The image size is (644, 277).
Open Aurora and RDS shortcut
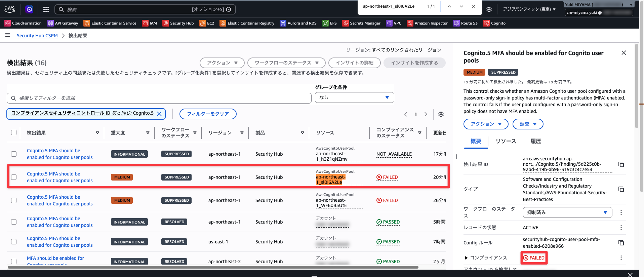coord(298,23)
